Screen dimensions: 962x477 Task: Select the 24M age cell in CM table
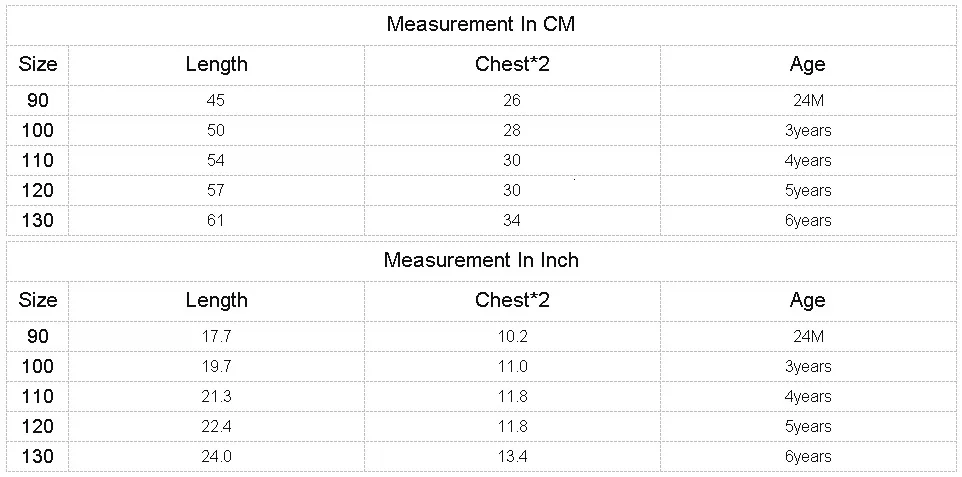point(808,100)
